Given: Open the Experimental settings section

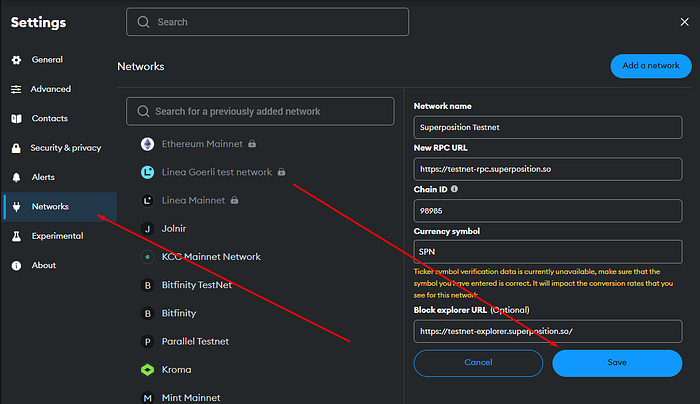Looking at the screenshot, I should (x=58, y=236).
